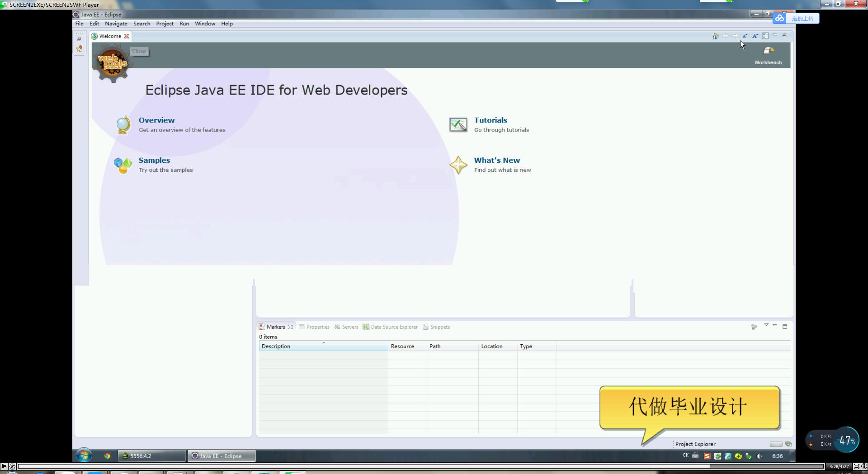Open the Help menu

(227, 24)
